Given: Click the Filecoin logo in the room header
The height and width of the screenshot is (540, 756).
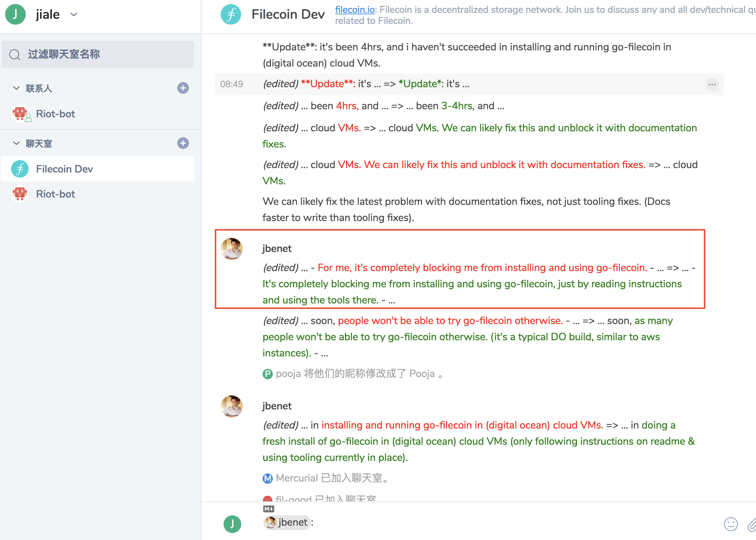Looking at the screenshot, I should tap(231, 14).
